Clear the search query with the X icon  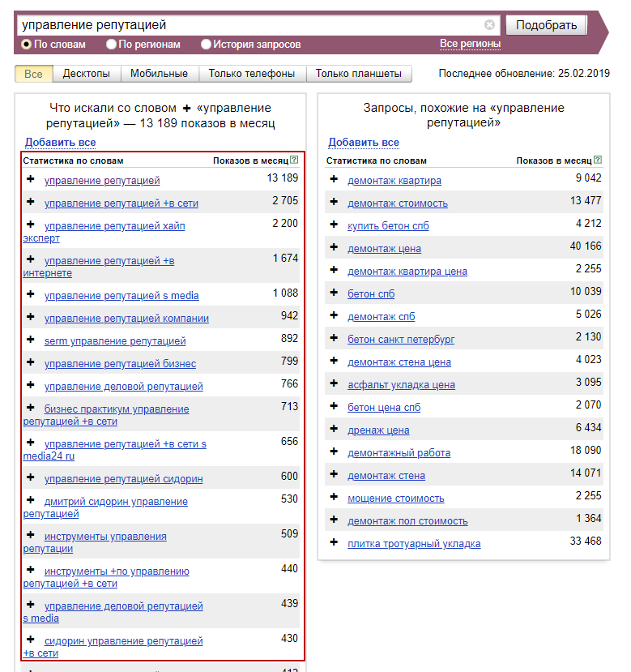tap(489, 25)
